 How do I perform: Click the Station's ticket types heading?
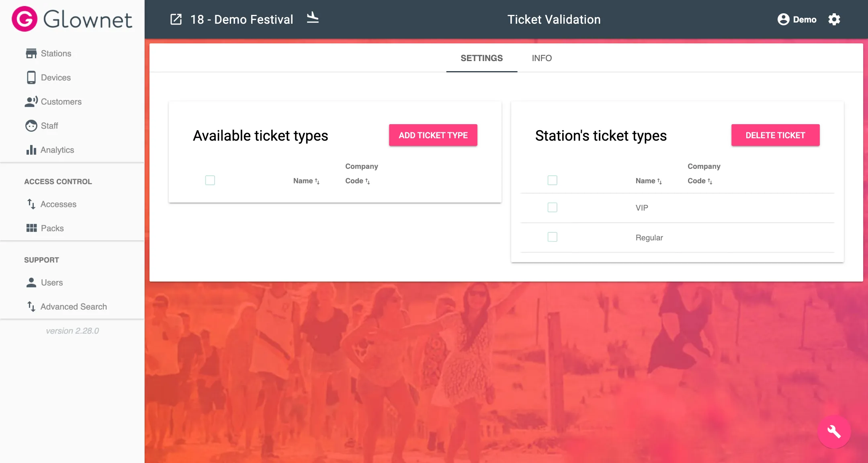(601, 136)
